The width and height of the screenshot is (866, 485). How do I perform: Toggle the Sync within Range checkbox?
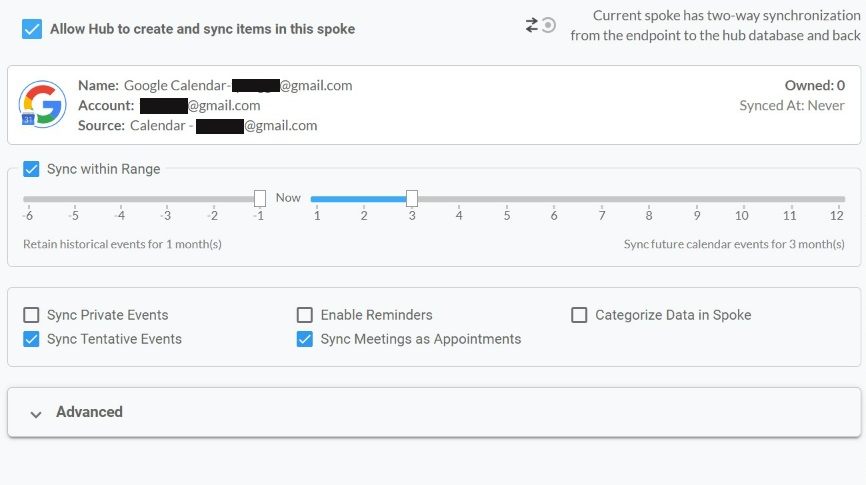[x=31, y=169]
